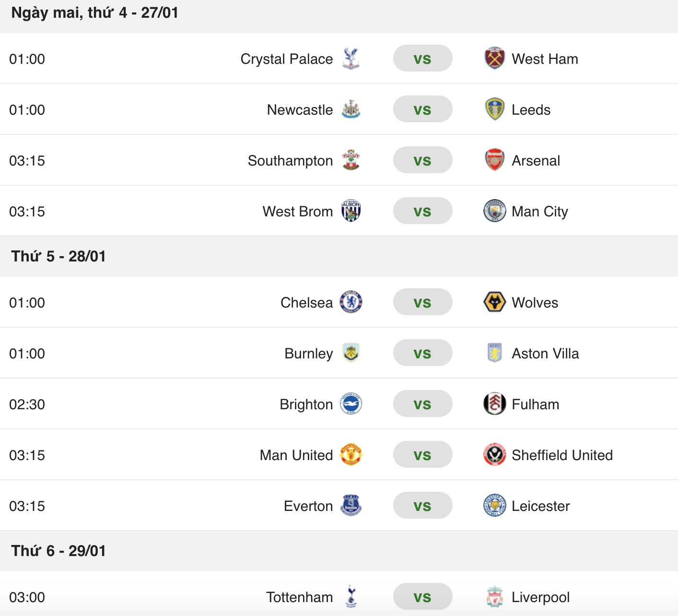Image resolution: width=678 pixels, height=616 pixels.
Task: Open the Liverpool liver bird crest
Action: coord(494,597)
